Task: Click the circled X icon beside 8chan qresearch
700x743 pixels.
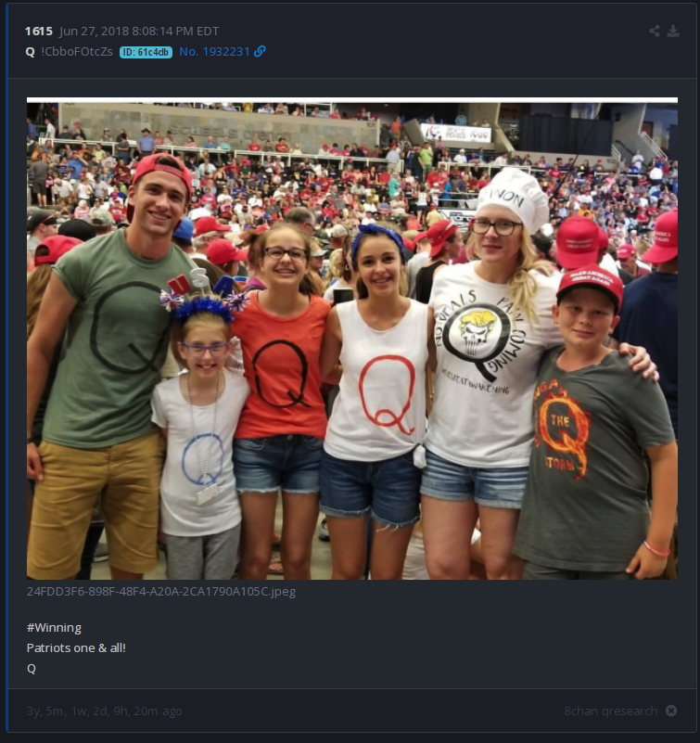Action: point(671,711)
